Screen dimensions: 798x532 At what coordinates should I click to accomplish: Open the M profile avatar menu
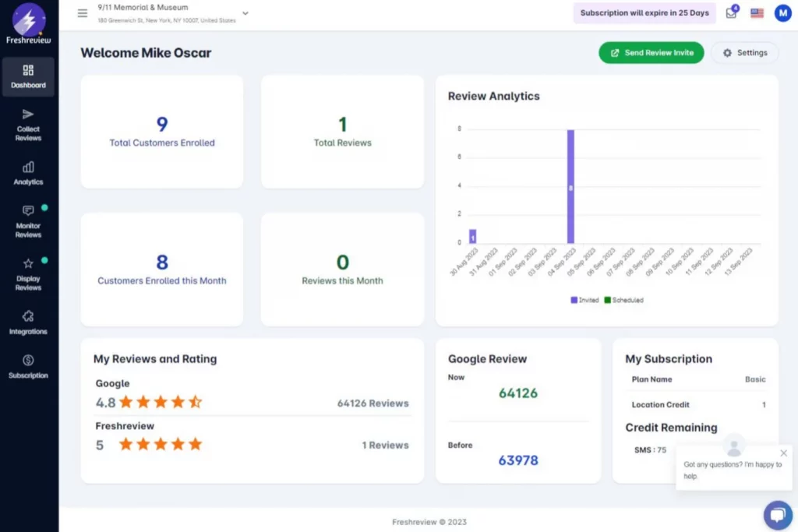782,12
